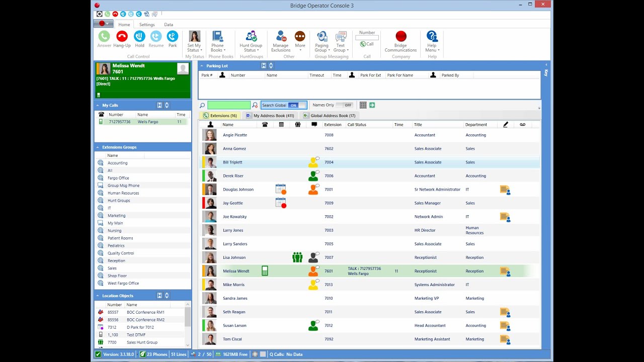Open Global Address Book (17) tab
Viewport: 644px width, 362px height.
[x=329, y=116]
